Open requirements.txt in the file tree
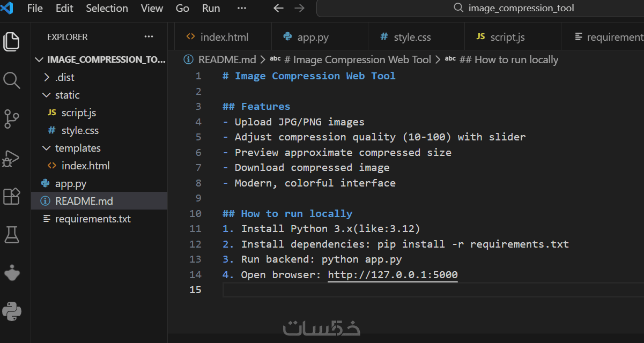 [x=92, y=219]
